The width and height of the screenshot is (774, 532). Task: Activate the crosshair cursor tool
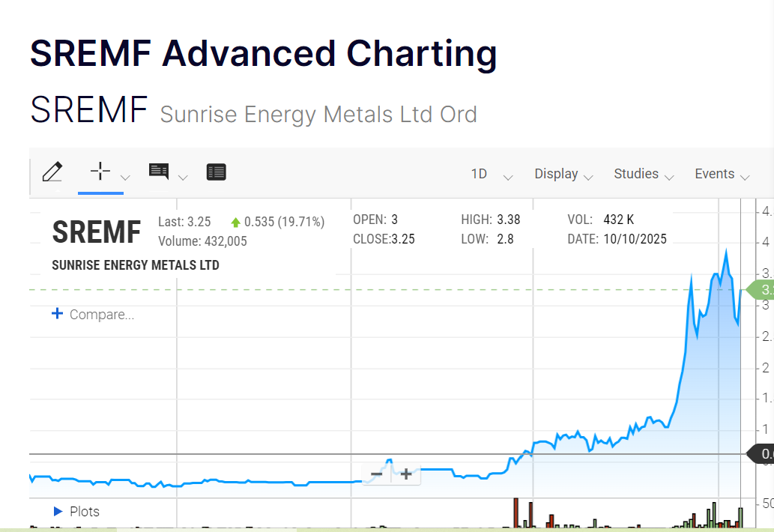(x=100, y=172)
